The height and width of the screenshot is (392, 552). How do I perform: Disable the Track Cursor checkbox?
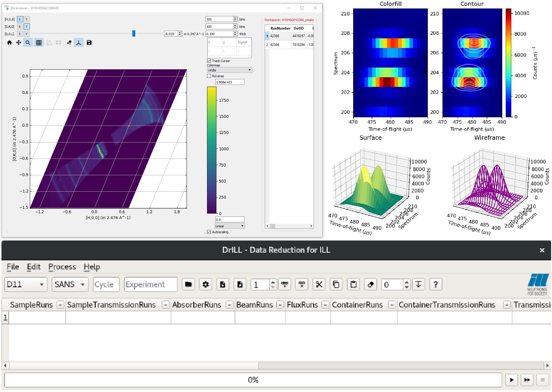209,61
